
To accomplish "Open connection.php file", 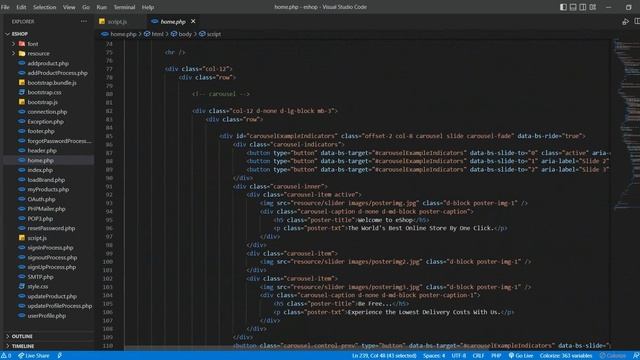I will 47,112.
